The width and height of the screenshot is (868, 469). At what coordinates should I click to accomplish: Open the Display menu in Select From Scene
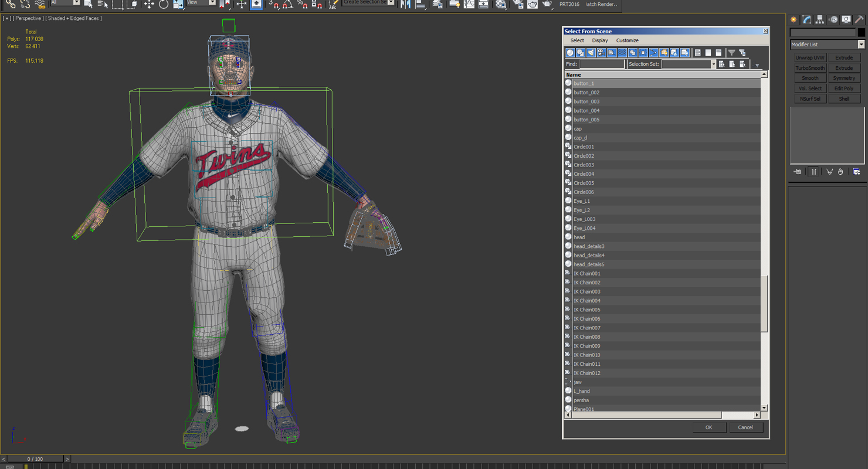coord(600,40)
